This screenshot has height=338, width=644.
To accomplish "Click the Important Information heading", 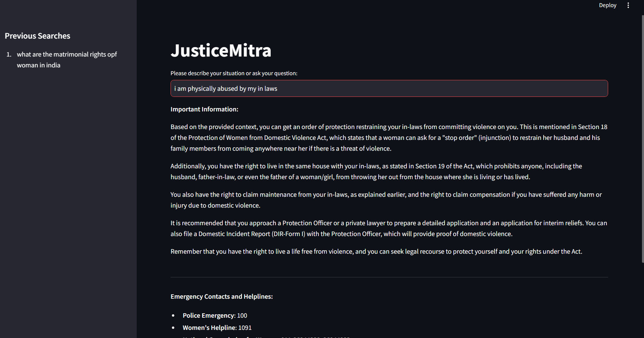I will [204, 109].
